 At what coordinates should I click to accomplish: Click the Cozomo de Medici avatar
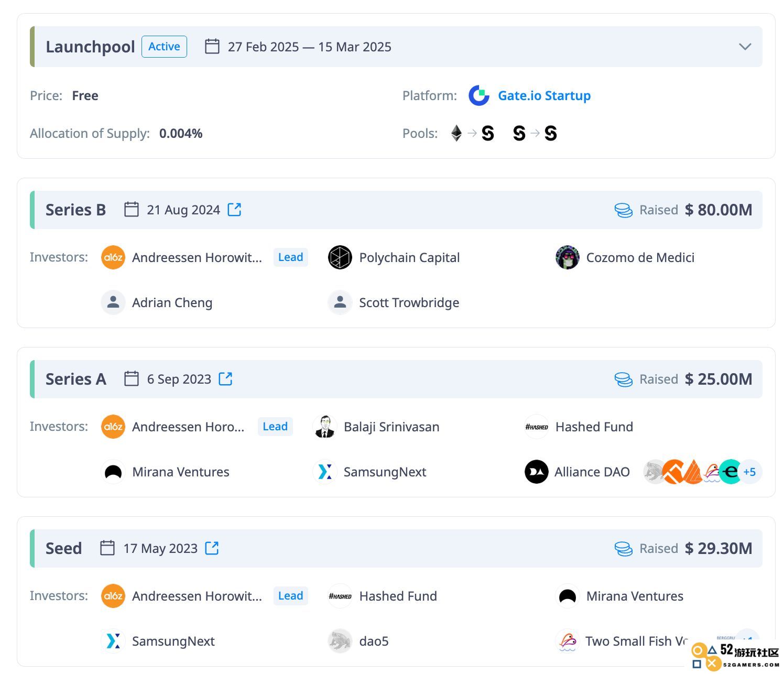point(568,257)
